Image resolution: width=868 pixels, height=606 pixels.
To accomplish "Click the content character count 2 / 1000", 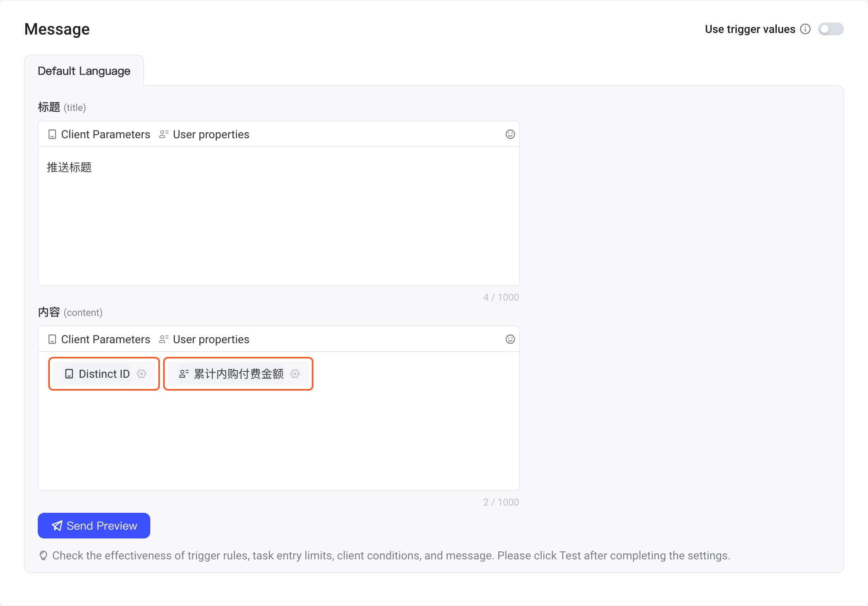I will coord(501,502).
